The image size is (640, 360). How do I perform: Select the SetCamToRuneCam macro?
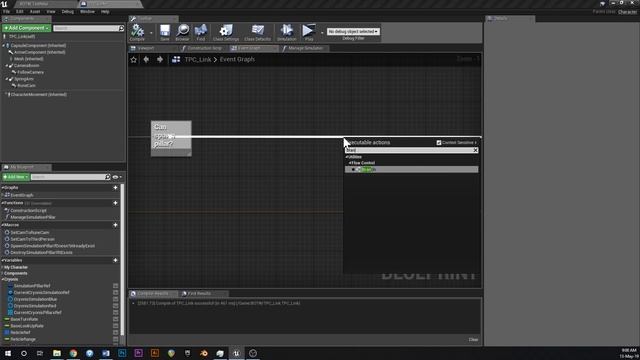[x=30, y=233]
